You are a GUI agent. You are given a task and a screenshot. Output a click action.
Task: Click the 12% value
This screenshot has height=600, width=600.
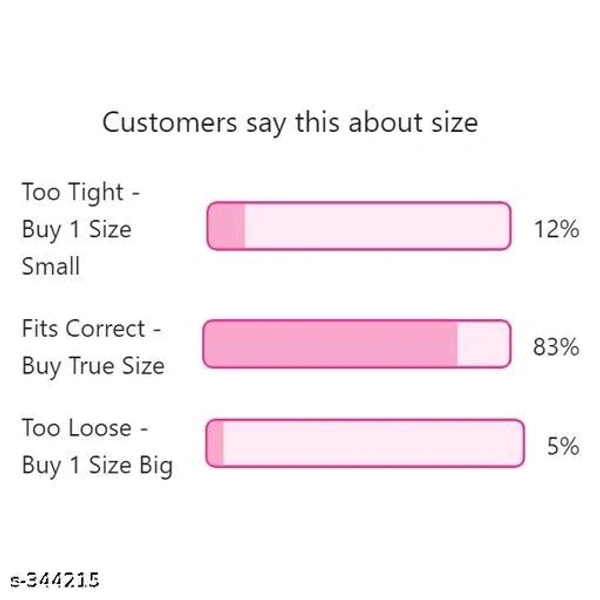(x=556, y=229)
